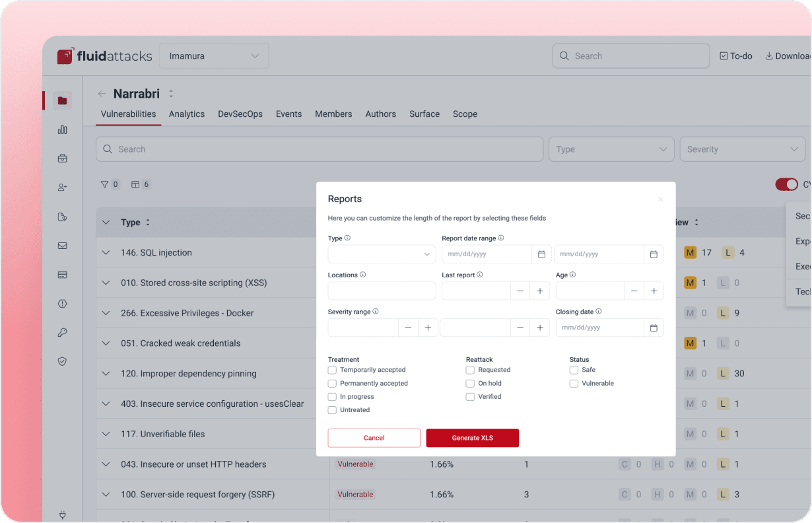Viewport: 812px width, 523px height.
Task: Click info icon next to Report date range
Action: pos(501,238)
